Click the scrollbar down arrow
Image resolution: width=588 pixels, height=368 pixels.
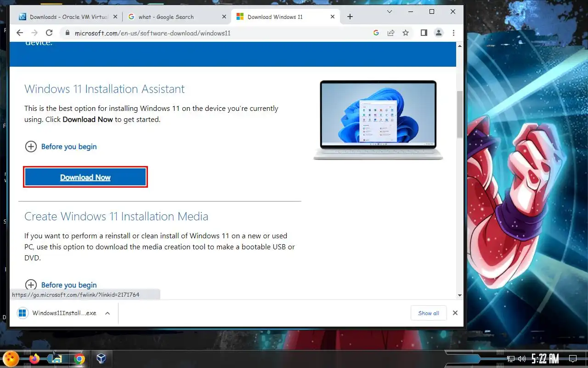click(460, 295)
